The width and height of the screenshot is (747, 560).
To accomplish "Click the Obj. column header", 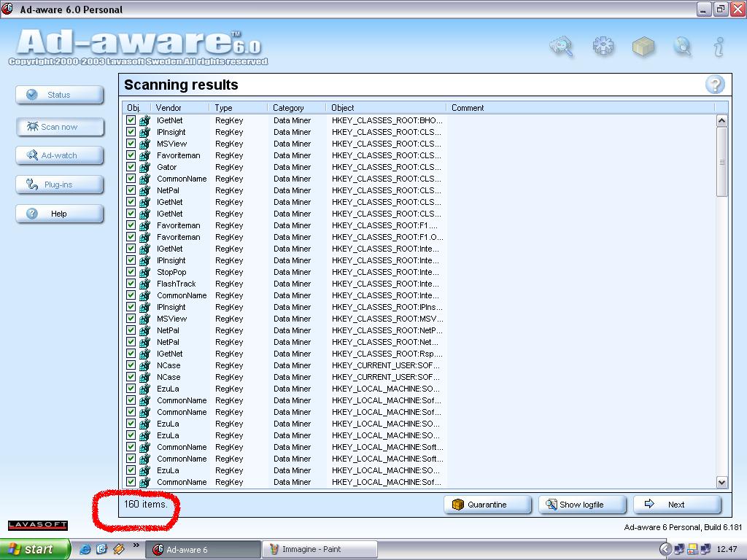I will [x=136, y=108].
